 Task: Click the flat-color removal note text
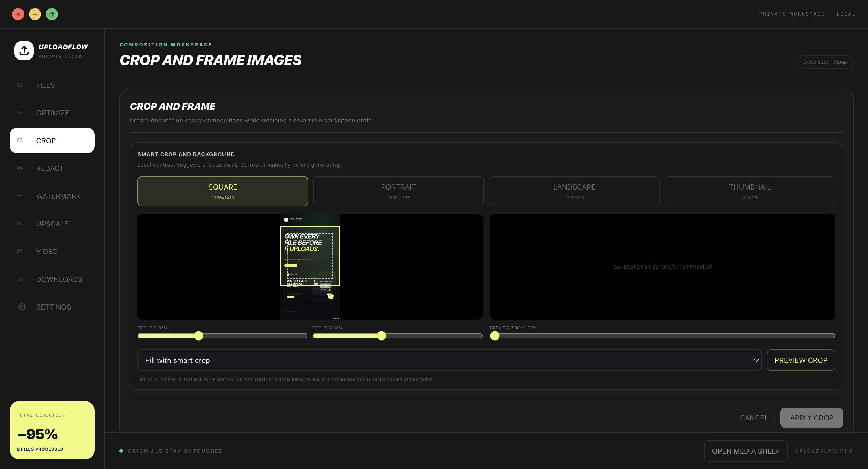285,379
